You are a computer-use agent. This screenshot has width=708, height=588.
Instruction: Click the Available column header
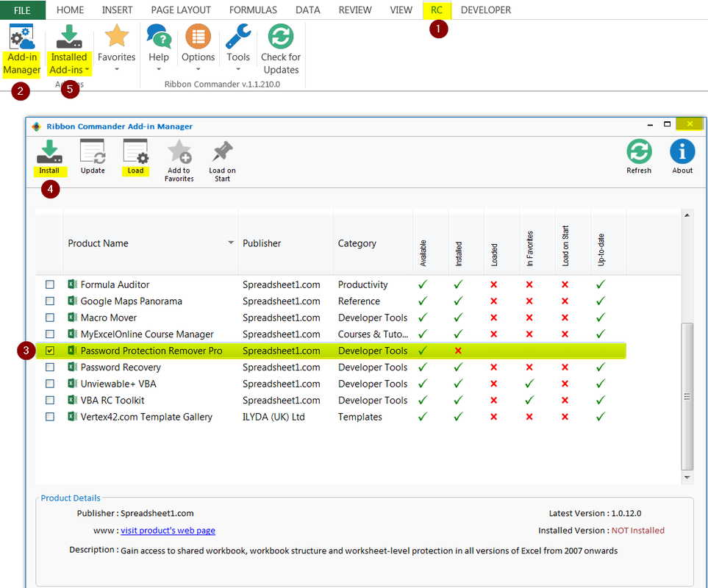(x=430, y=243)
